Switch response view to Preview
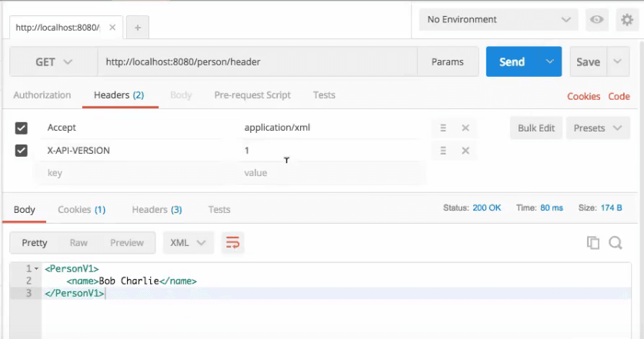644x339 pixels. click(x=127, y=243)
